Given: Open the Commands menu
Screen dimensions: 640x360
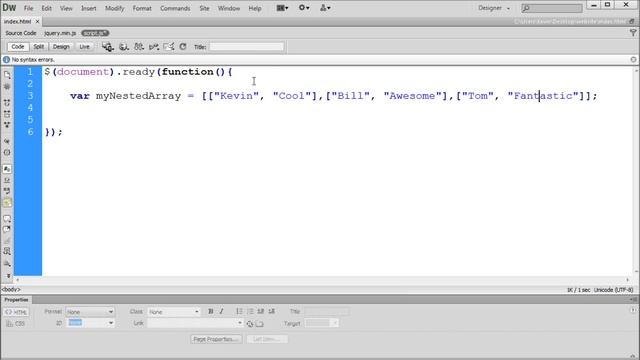Looking at the screenshot, I should (x=175, y=8).
